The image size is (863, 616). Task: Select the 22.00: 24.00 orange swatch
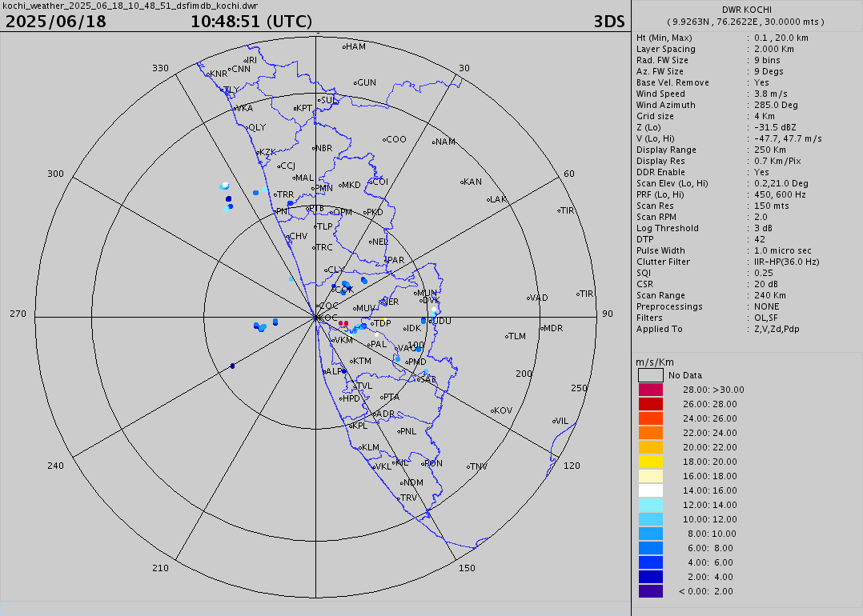(651, 433)
